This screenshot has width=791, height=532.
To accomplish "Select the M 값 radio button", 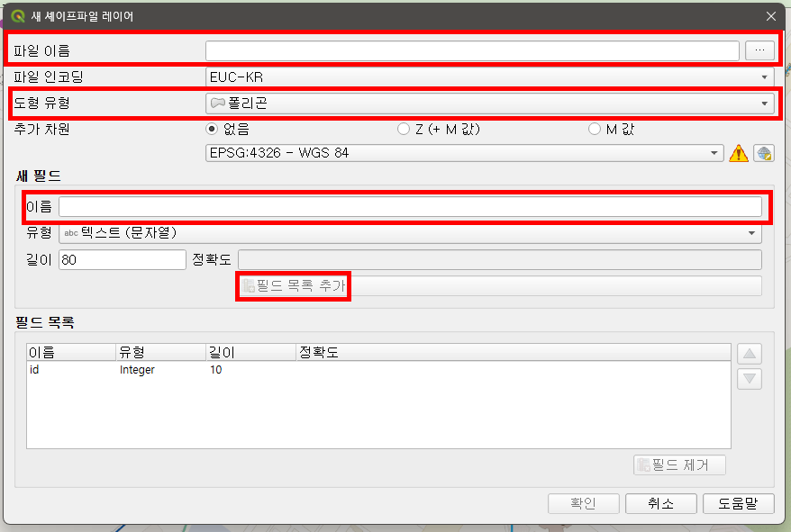I will 595,129.
